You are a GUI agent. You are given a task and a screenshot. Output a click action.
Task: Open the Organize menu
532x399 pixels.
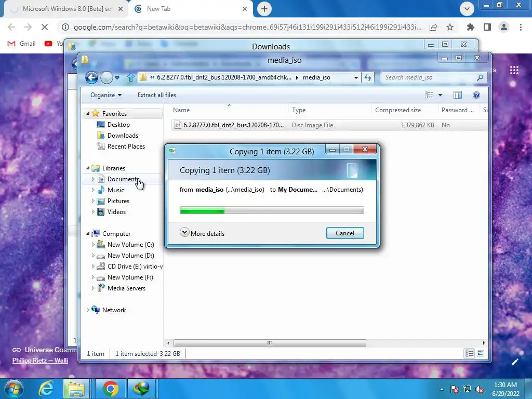pyautogui.click(x=106, y=95)
